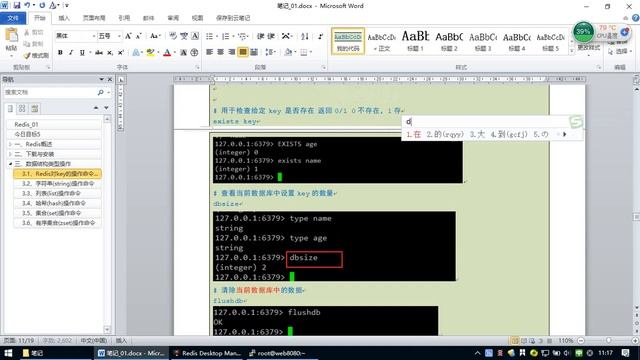Click the magnifier search icon in navigation
The width and height of the screenshot is (640, 360).
[x=100, y=92]
